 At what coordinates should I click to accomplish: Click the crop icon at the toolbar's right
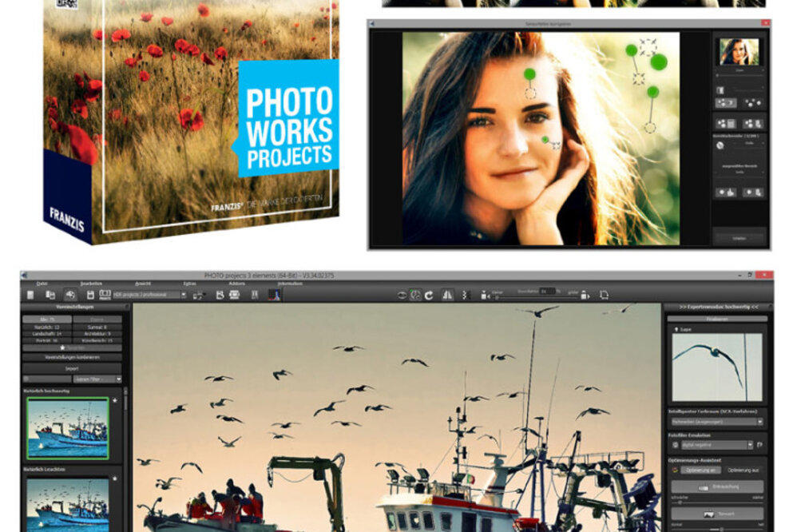pyautogui.click(x=603, y=294)
